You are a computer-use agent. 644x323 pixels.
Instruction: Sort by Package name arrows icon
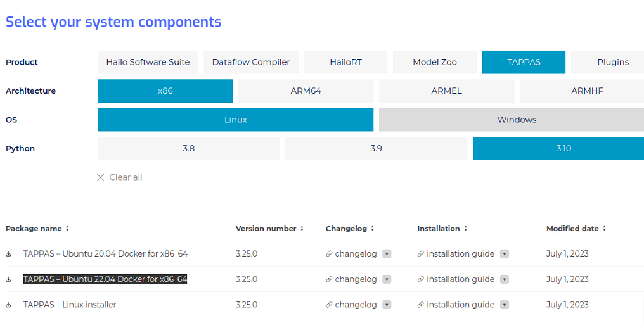coord(67,228)
